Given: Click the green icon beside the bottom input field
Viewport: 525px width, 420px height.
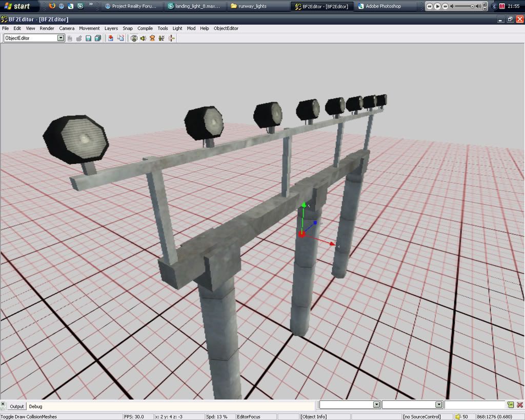Looking at the screenshot, I should click(511, 405).
